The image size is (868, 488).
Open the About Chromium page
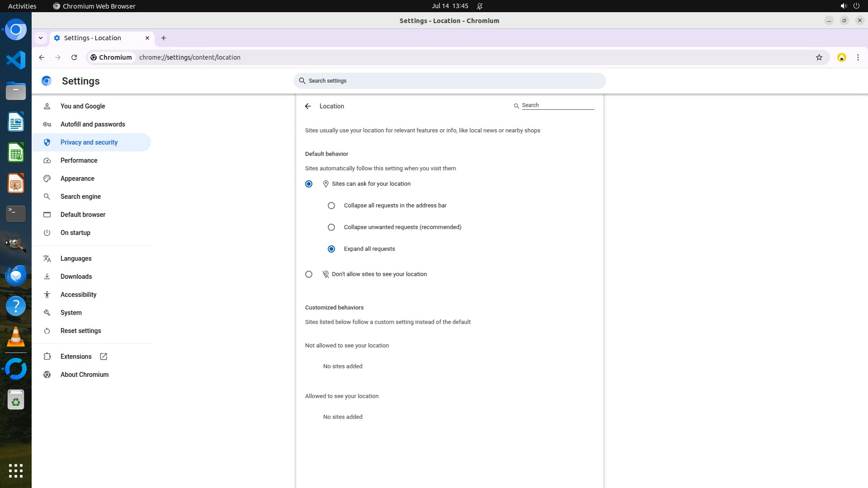point(84,375)
